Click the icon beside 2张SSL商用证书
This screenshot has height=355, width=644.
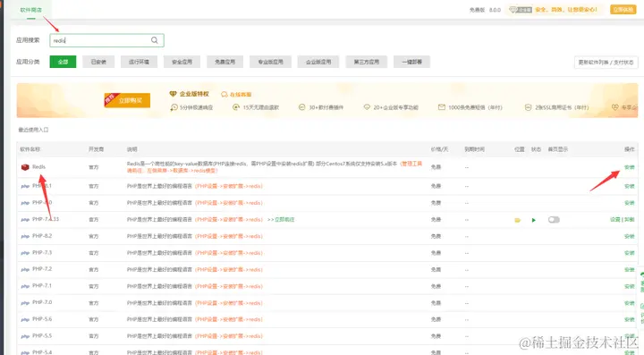[529, 107]
